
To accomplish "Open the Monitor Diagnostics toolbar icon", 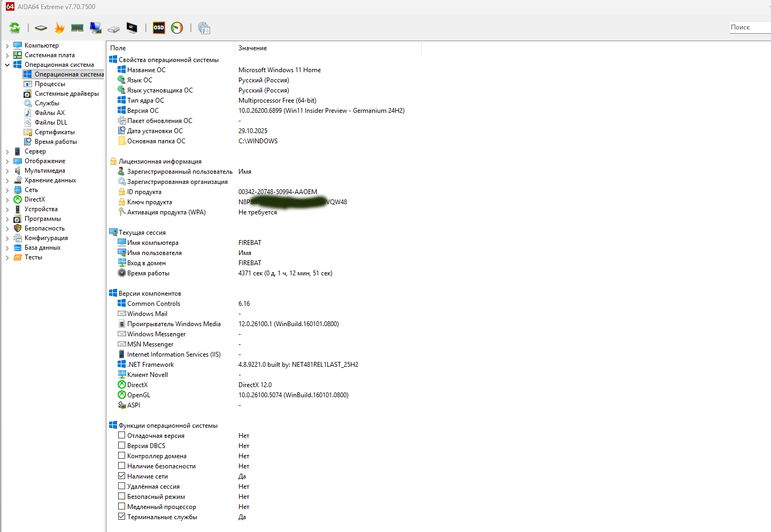I will tap(96, 28).
